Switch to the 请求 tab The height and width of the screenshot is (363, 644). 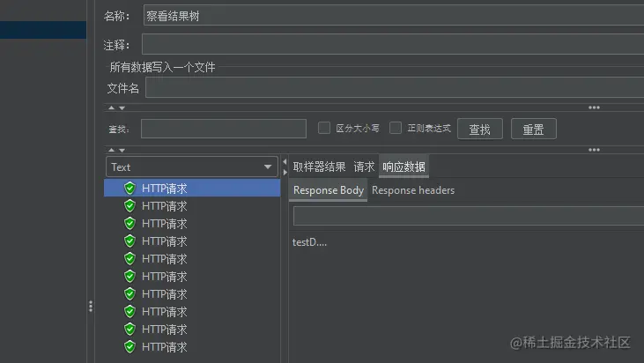(364, 167)
